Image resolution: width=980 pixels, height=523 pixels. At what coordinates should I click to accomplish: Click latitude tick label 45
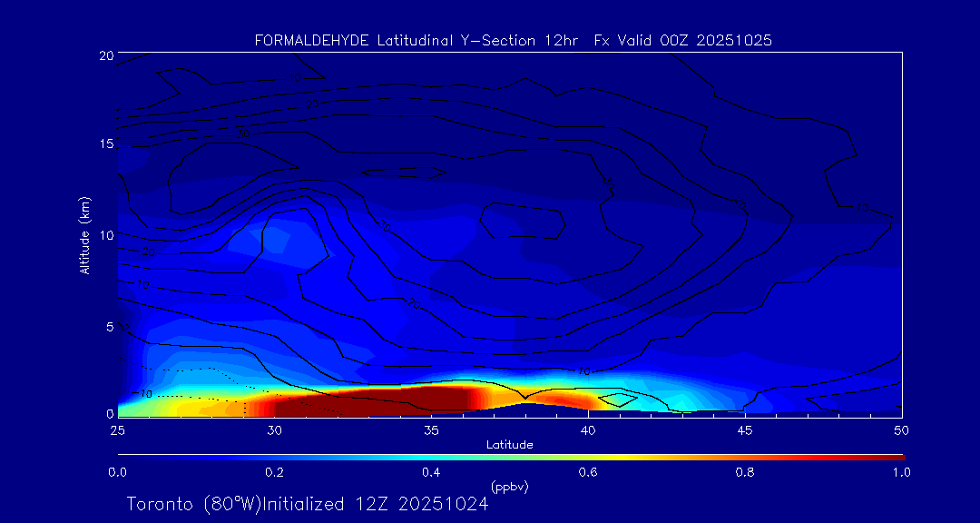click(x=745, y=429)
